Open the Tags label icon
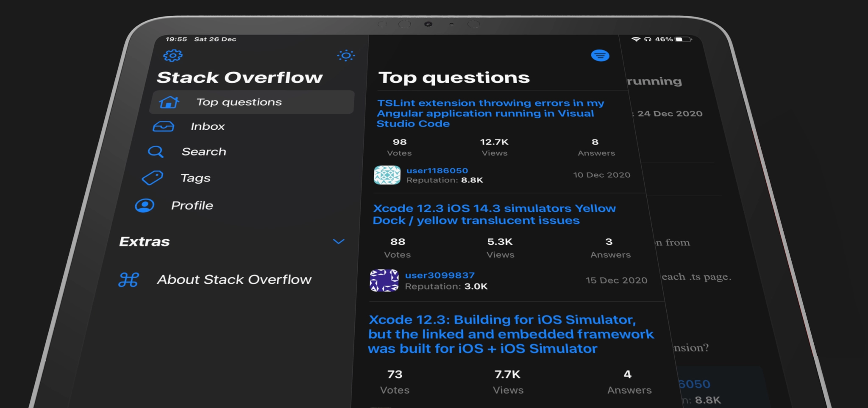The height and width of the screenshot is (408, 868). tap(152, 178)
